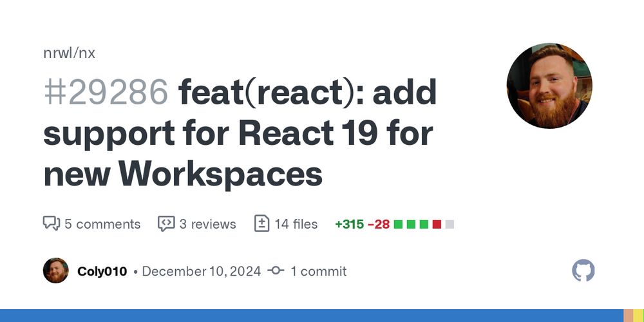Screen dimensions: 644x322
Task: Click the comments speech bubble icon
Action: tap(52, 224)
